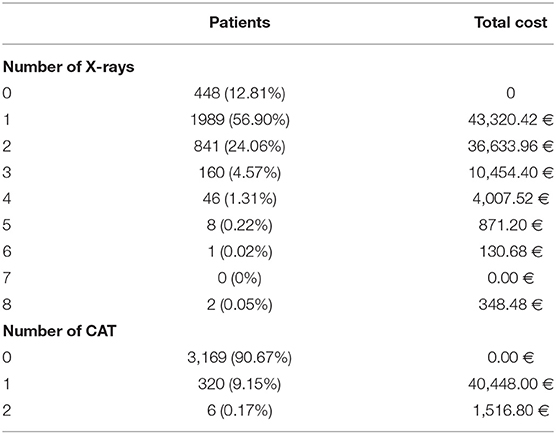Select the 43,320.42 € cost value

(x=511, y=120)
